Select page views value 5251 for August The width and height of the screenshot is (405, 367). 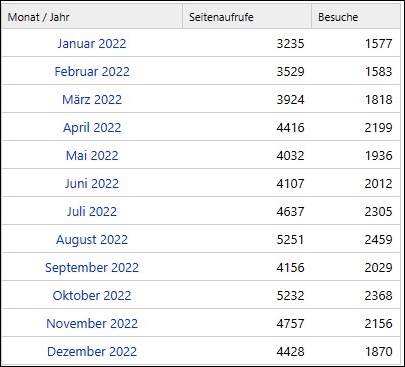(x=290, y=239)
